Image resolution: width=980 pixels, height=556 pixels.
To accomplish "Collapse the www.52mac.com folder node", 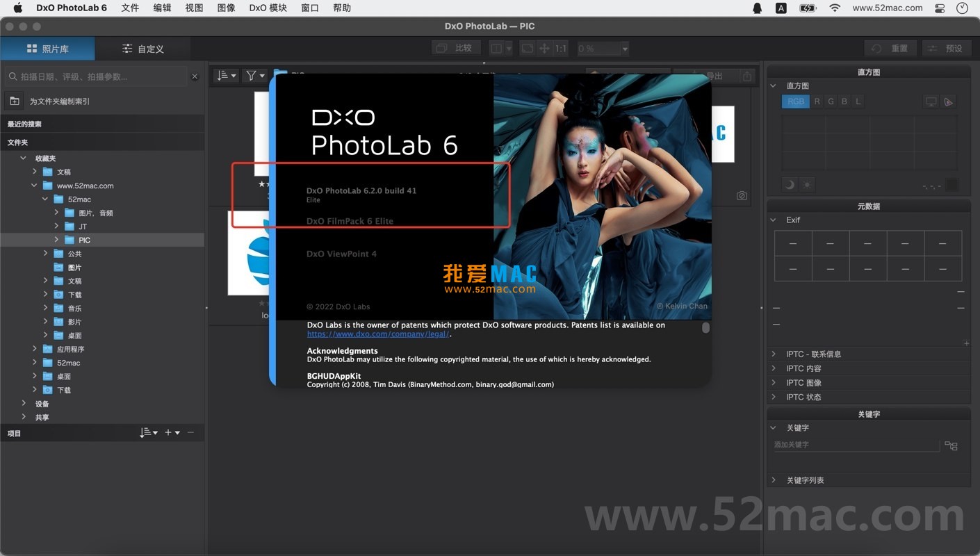I will point(34,186).
